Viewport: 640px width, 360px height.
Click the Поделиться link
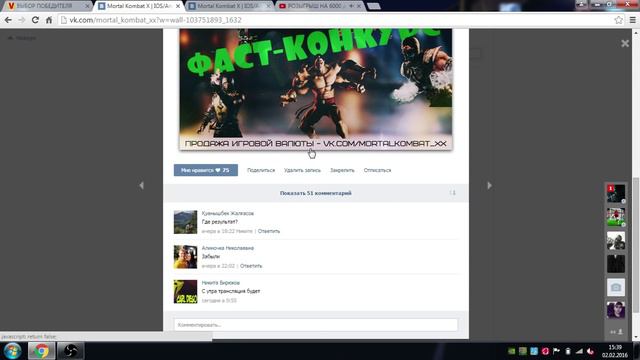(261, 170)
